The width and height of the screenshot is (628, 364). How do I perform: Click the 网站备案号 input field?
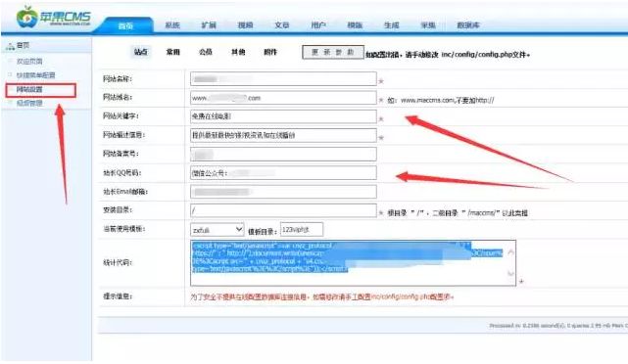tap(283, 154)
